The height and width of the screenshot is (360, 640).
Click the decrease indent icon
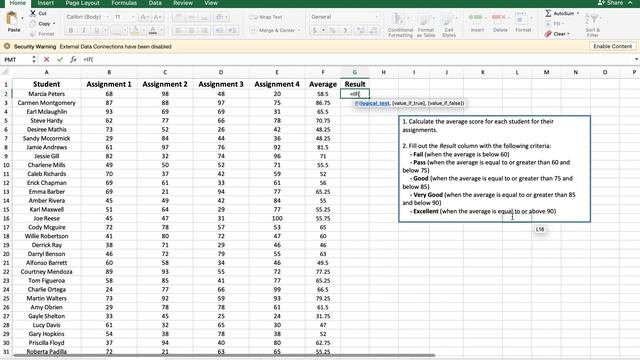[219, 30]
